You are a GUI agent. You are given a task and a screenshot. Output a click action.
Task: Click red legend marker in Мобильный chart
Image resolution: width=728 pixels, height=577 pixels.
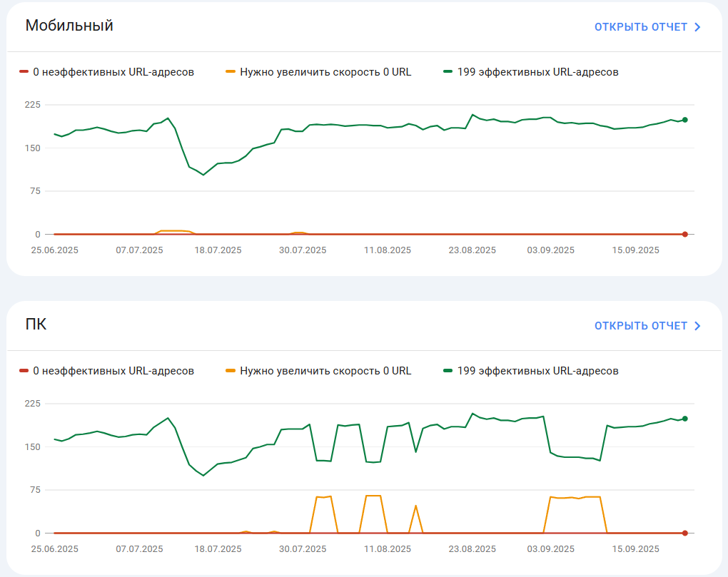point(24,71)
